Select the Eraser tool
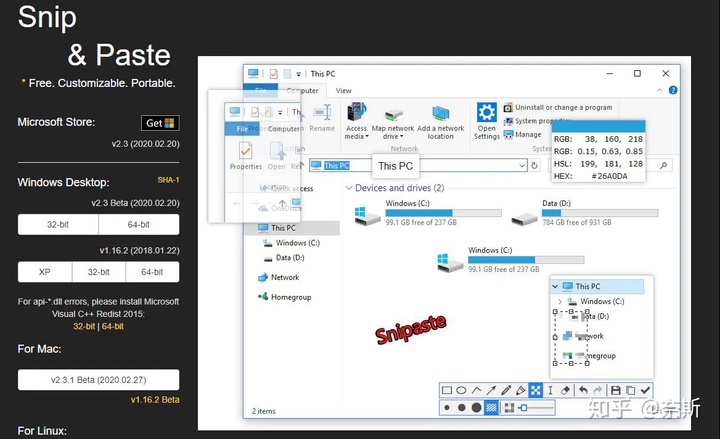 (565, 390)
